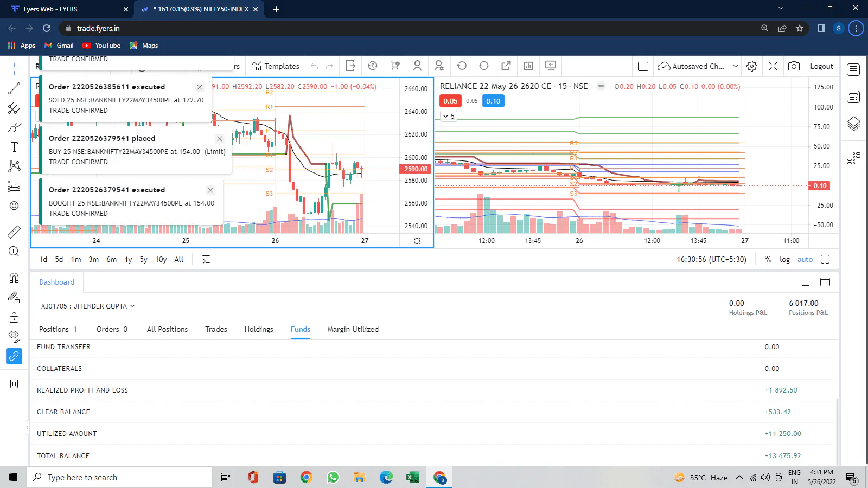Open chart settings gear in top toolbar
Image resolution: width=868 pixels, height=488 pixels.
tap(752, 66)
